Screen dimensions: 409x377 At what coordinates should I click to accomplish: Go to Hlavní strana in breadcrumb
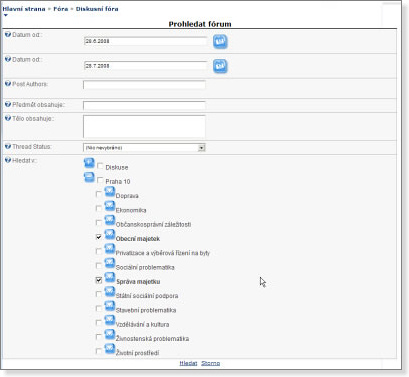[24, 9]
